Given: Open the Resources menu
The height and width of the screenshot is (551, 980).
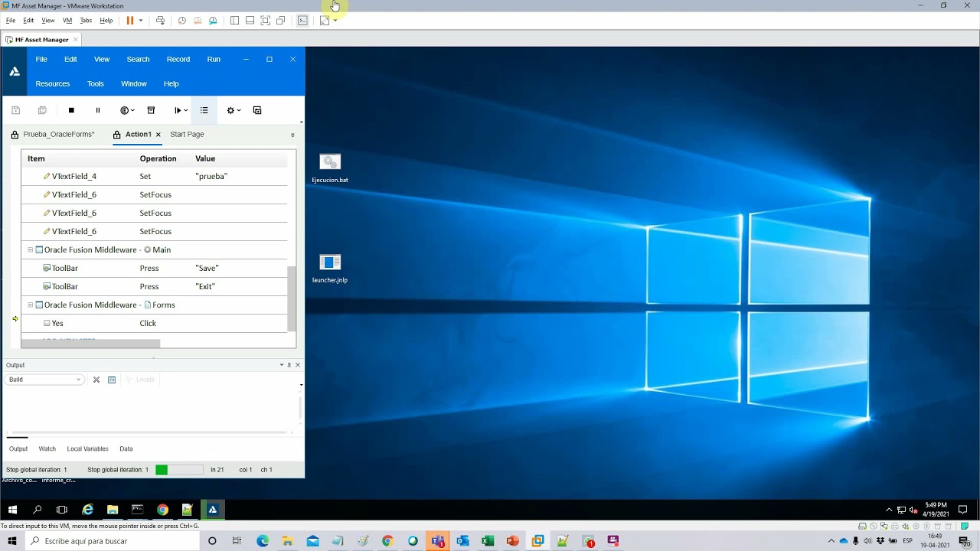Looking at the screenshot, I should (x=53, y=83).
